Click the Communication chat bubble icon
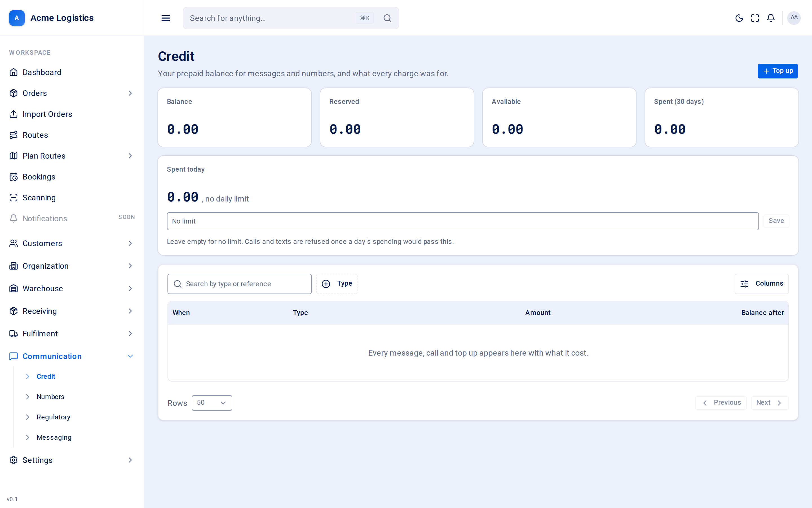Screen dimensions: 812x508 (14, 356)
